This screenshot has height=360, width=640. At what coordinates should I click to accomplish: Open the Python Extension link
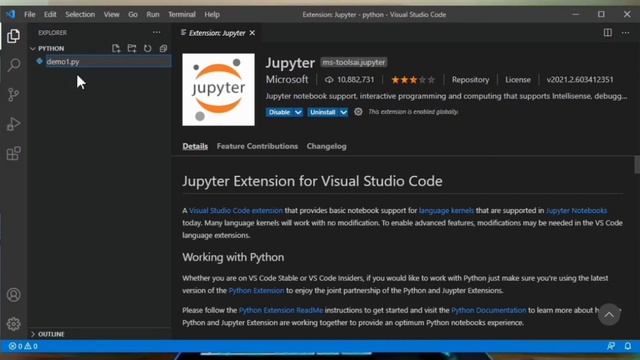click(x=256, y=291)
